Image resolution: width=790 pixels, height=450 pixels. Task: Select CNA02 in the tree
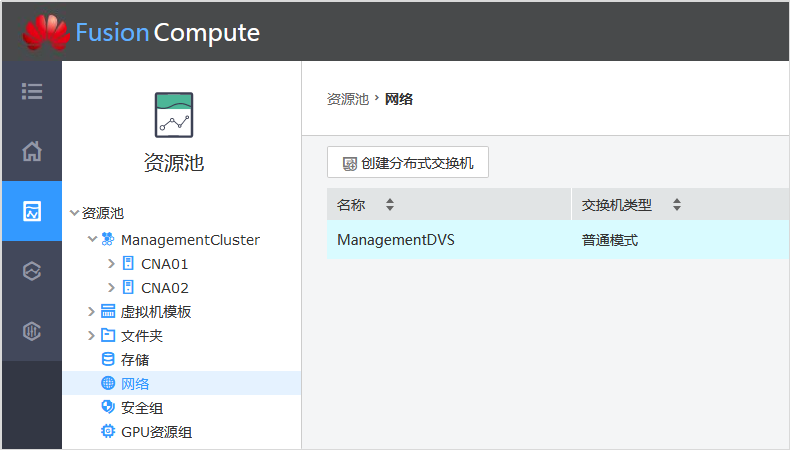[x=165, y=288]
